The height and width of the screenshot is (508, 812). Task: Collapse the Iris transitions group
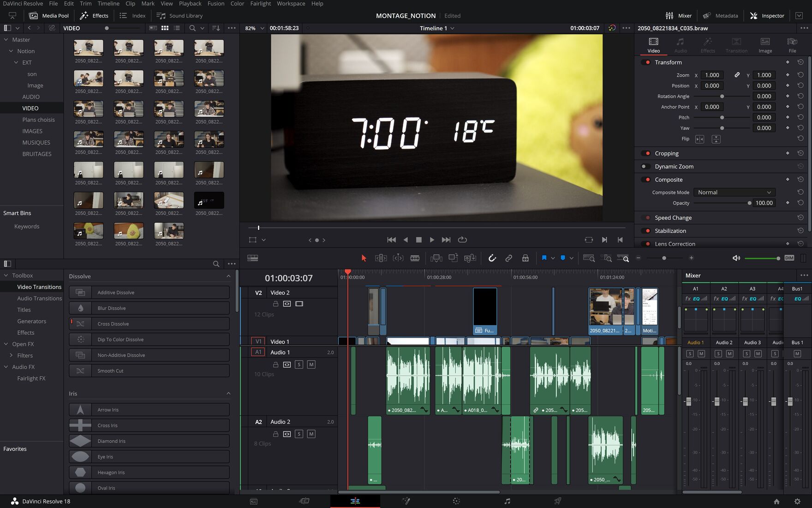[x=228, y=393]
